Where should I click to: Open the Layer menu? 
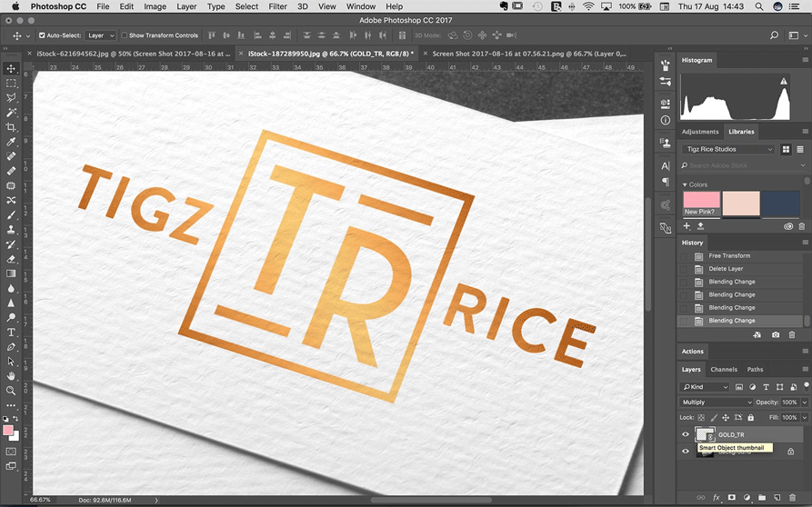click(186, 6)
